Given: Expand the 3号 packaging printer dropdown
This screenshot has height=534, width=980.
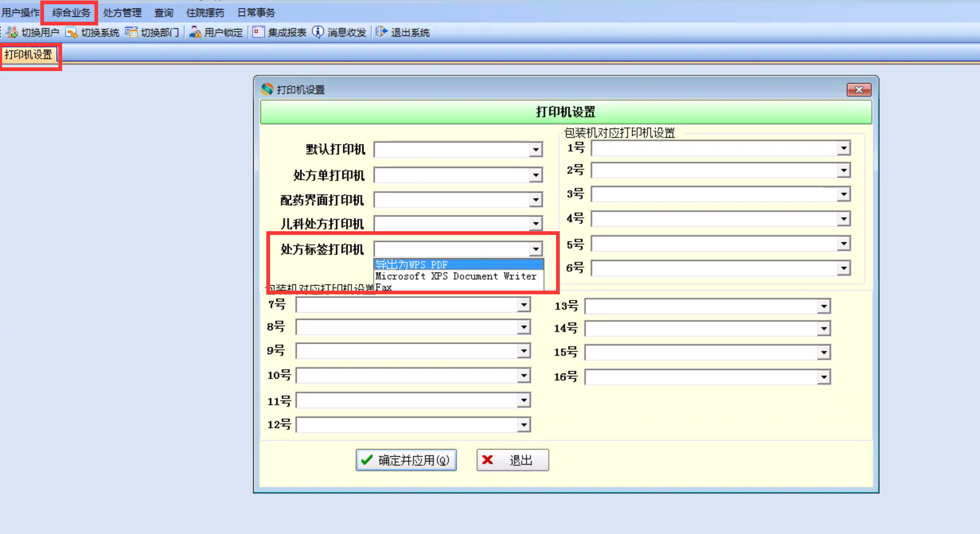Looking at the screenshot, I should point(844,195).
